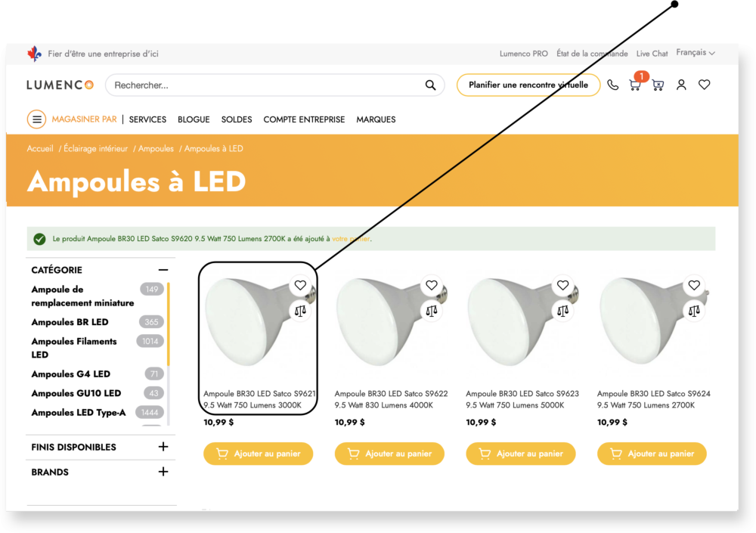
Task: Expand the Brands filter section
Action: (163, 472)
